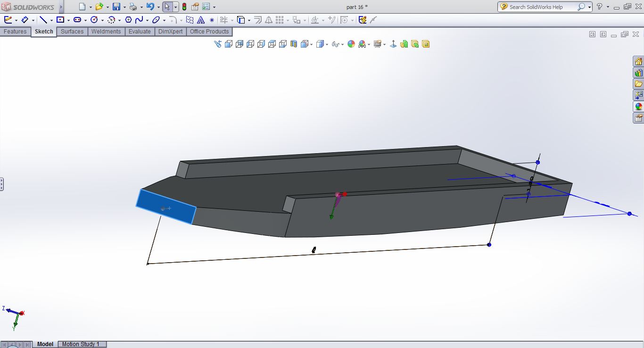
Task: Pick the Polygon sketch tool
Action: pyautogui.click(x=128, y=20)
